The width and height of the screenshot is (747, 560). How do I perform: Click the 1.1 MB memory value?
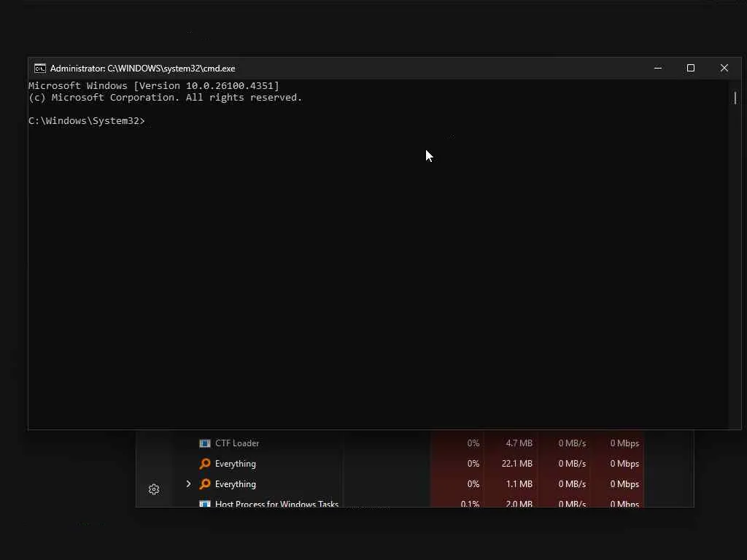[x=519, y=484]
